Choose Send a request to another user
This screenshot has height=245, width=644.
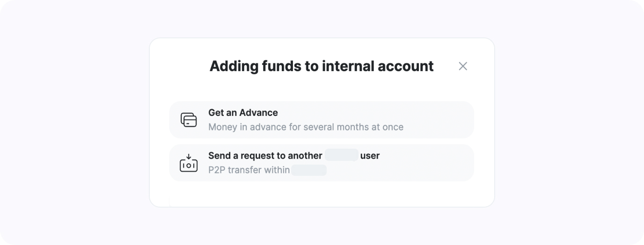click(x=322, y=163)
